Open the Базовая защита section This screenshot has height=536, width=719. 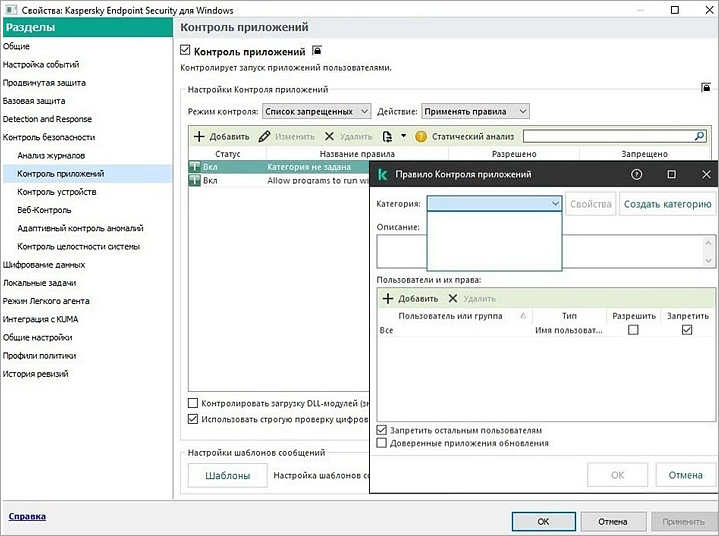[x=34, y=101]
